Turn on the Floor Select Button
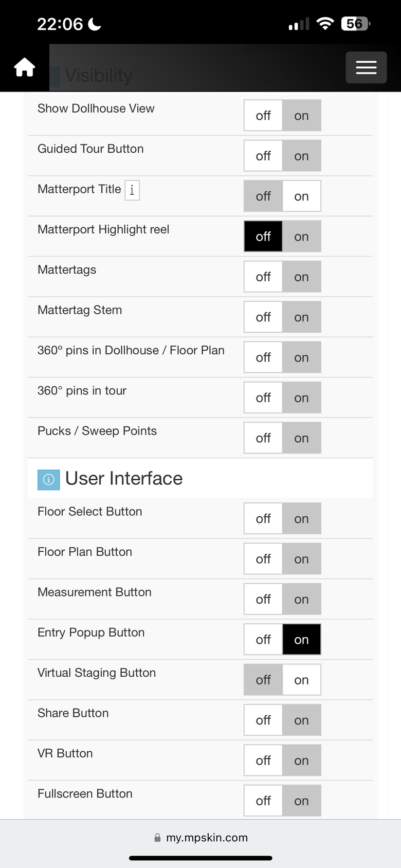The image size is (401, 868). [302, 519]
